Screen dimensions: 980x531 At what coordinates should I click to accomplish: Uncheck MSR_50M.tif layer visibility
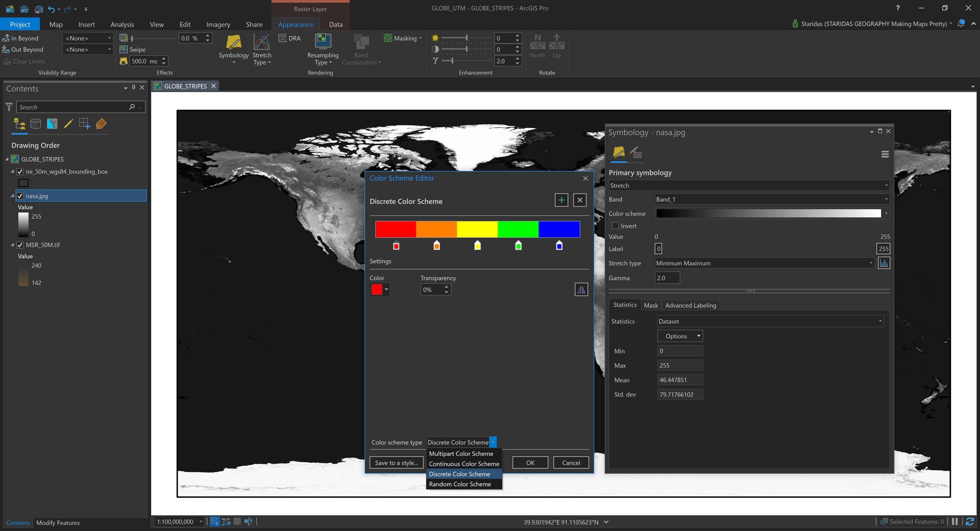click(x=20, y=245)
